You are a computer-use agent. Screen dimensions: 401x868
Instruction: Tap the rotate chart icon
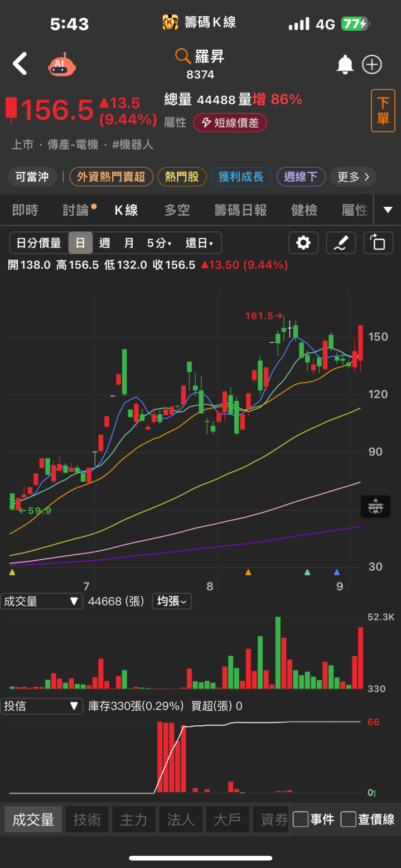coord(378,243)
